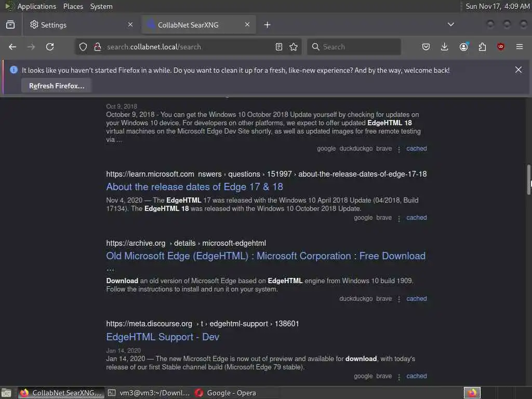Image resolution: width=532 pixels, height=399 pixels.
Task: Open the workspace switcher Firefox thumbnail in panel
Action: click(x=472, y=393)
